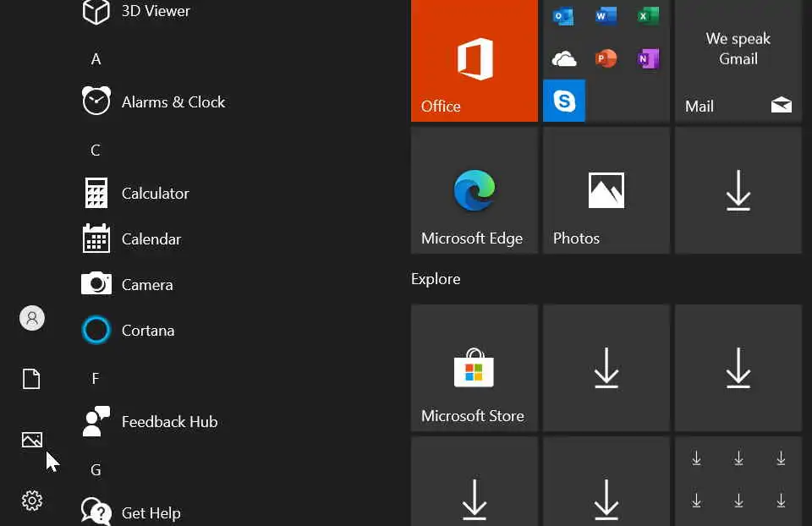The image size is (812, 526).
Task: Click the download tile right of Microsoft Store
Action: 606,368
